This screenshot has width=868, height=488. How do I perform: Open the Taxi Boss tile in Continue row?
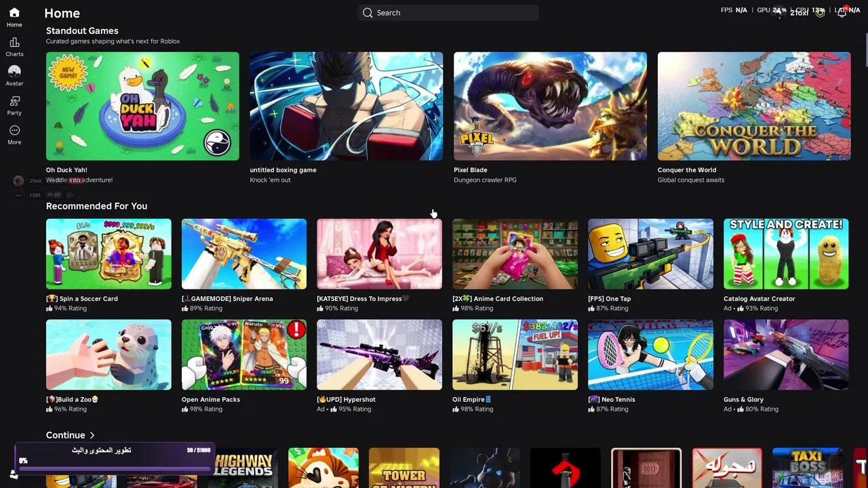pyautogui.click(x=808, y=468)
